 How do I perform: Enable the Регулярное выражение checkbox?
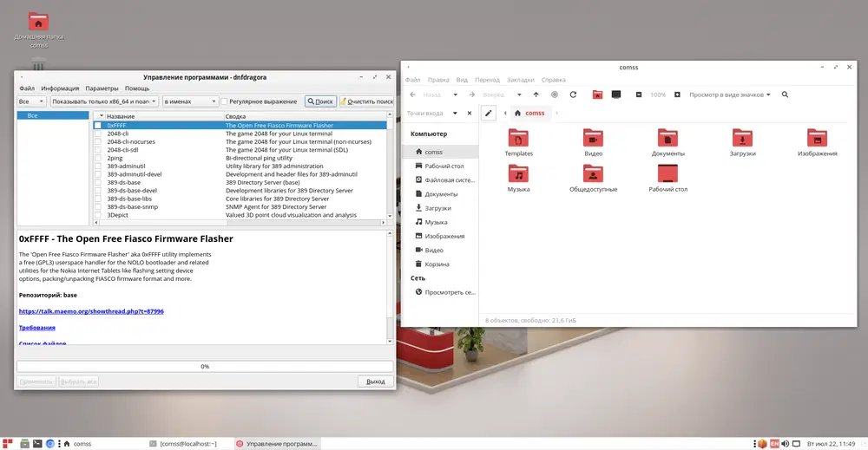(224, 101)
